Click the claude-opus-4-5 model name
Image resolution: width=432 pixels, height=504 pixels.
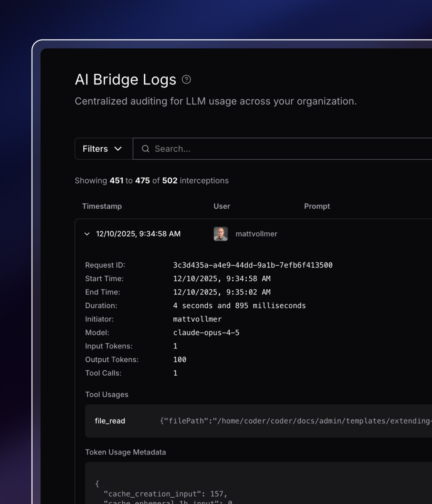coord(207,332)
